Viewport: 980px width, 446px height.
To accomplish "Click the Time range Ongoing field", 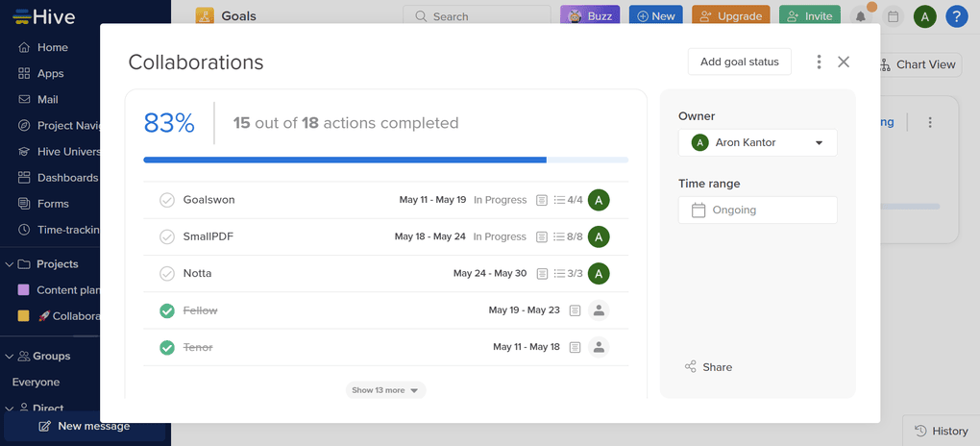I will pos(757,211).
